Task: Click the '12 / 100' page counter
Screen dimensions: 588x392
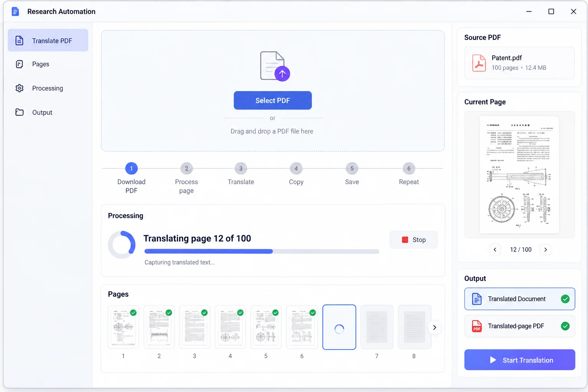Action: click(x=521, y=250)
